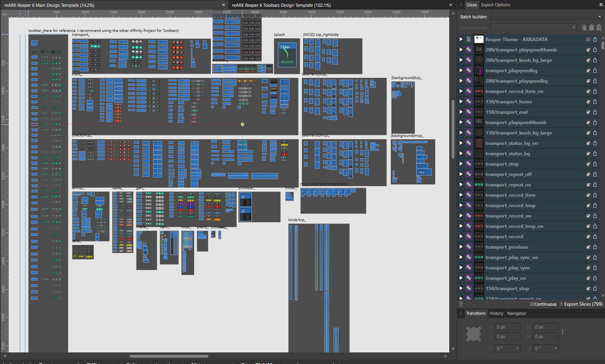Click layer-slice icon of 200/transport_playspeedbg row
Viewport: 605px width, 364px height.
coord(468,81)
